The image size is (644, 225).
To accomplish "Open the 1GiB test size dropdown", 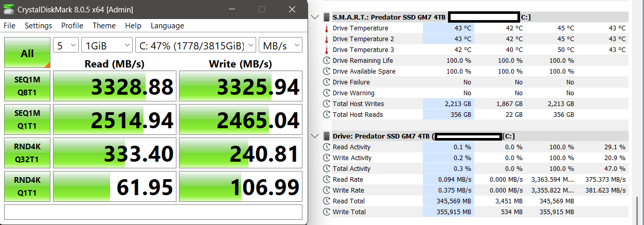I will coord(106,45).
